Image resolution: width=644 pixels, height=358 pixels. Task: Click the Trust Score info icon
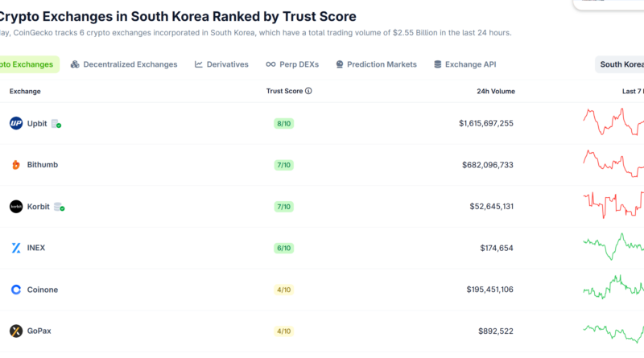(308, 91)
